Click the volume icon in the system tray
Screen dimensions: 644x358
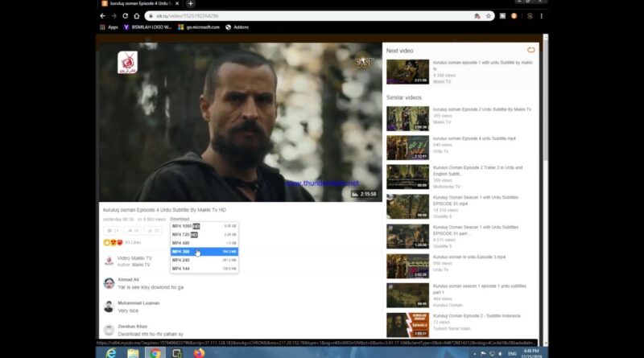point(500,353)
